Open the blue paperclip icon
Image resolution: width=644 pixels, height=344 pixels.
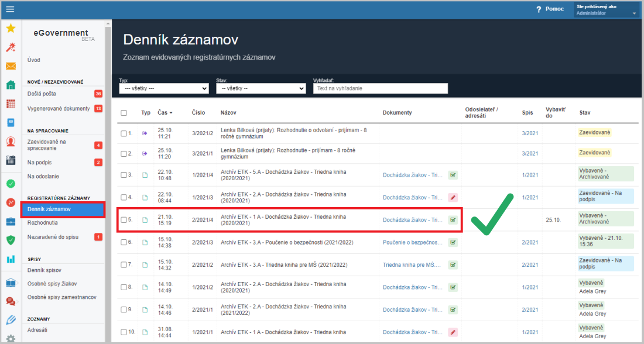[11, 320]
